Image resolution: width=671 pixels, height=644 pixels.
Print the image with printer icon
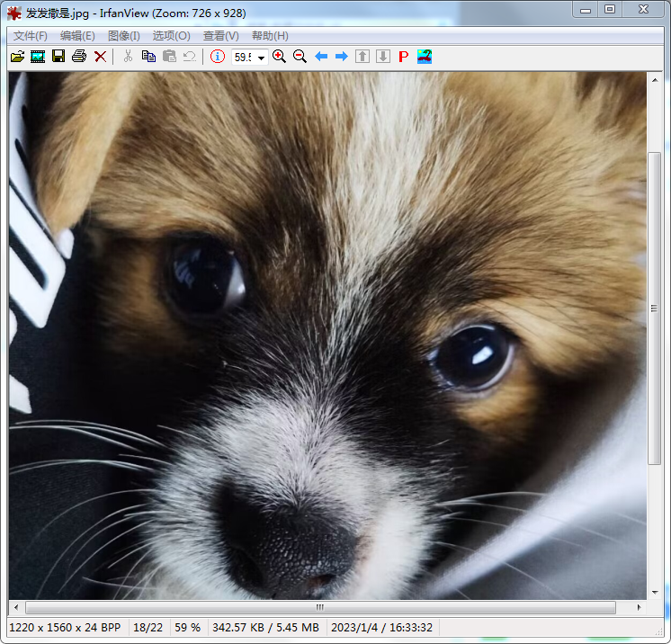tap(79, 56)
